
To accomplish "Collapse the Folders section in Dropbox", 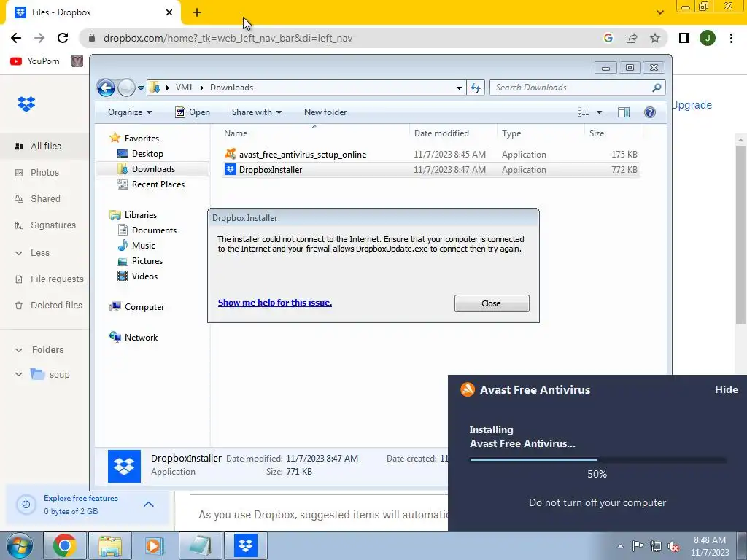I will [18, 350].
